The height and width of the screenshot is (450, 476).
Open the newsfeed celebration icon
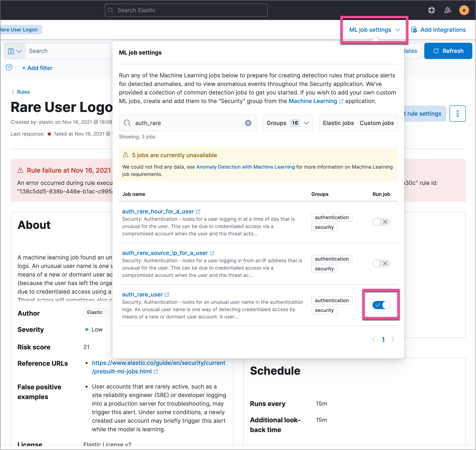(x=447, y=10)
